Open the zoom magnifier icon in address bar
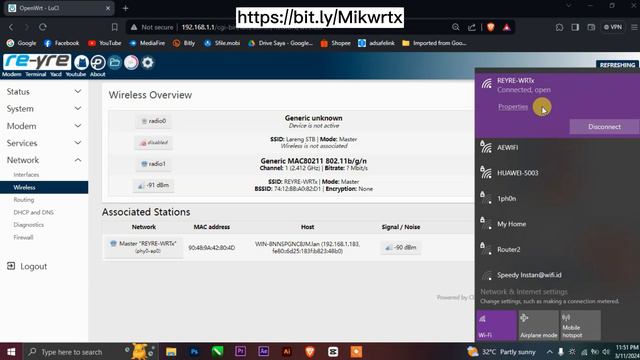The image size is (640, 360). tap(456, 27)
